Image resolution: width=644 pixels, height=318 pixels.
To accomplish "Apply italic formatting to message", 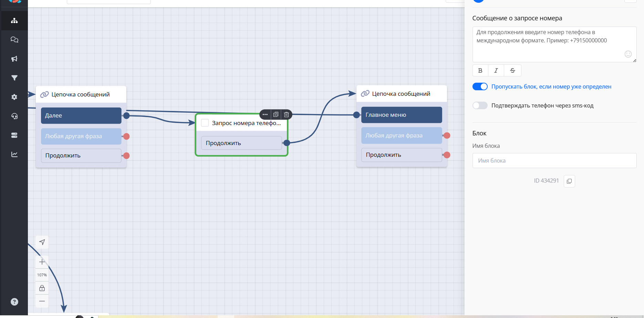I will tap(496, 70).
